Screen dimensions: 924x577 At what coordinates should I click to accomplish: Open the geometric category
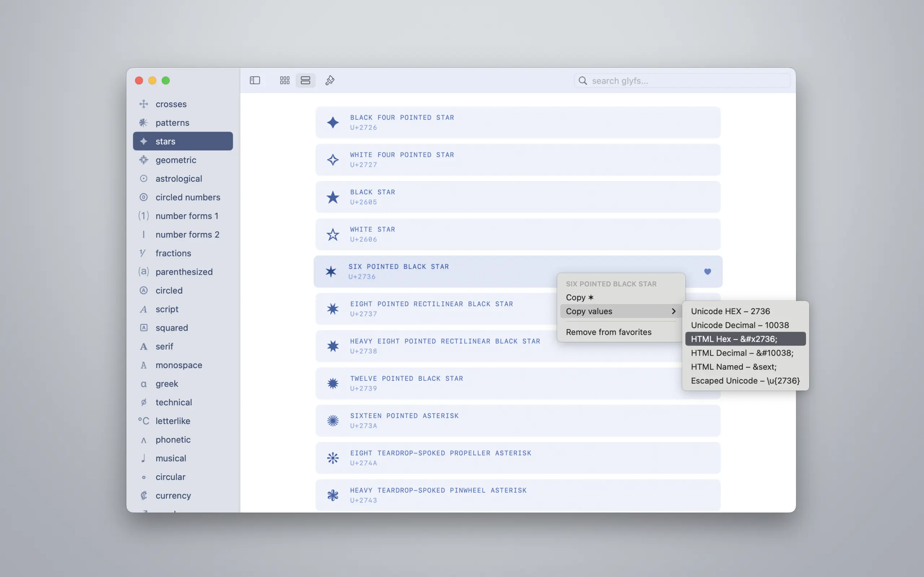pyautogui.click(x=176, y=160)
